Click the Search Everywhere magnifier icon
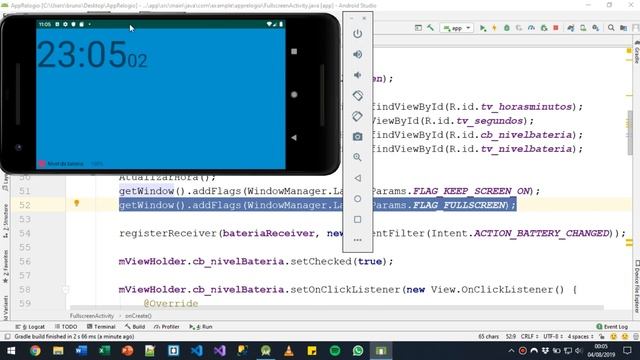Viewport: 640px width, 360px height. pyautogui.click(x=611, y=28)
